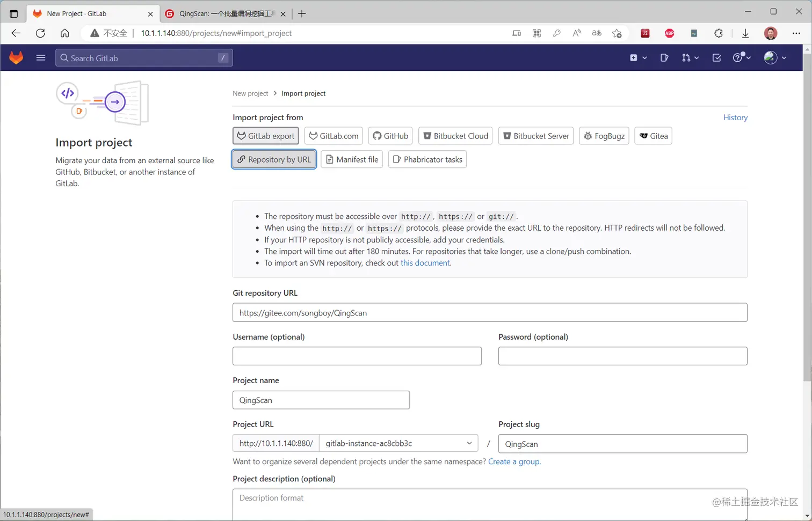Image resolution: width=812 pixels, height=521 pixels.
Task: Click the Project slug field
Action: 623,444
